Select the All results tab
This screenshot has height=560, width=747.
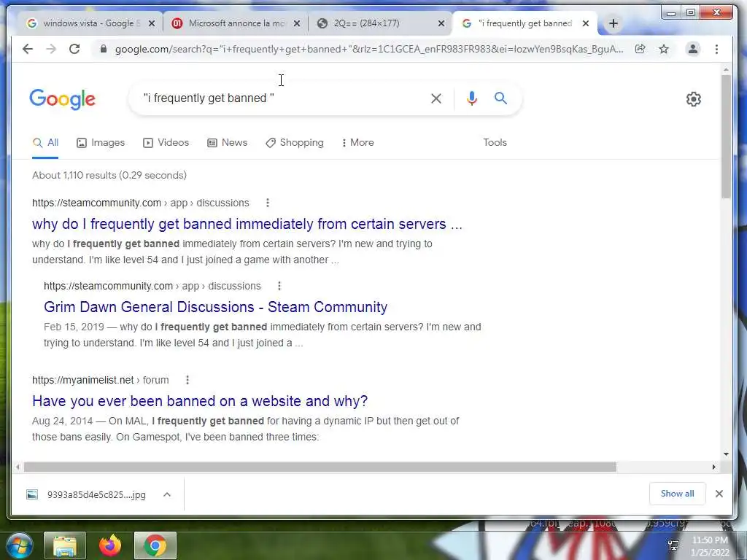(x=46, y=143)
